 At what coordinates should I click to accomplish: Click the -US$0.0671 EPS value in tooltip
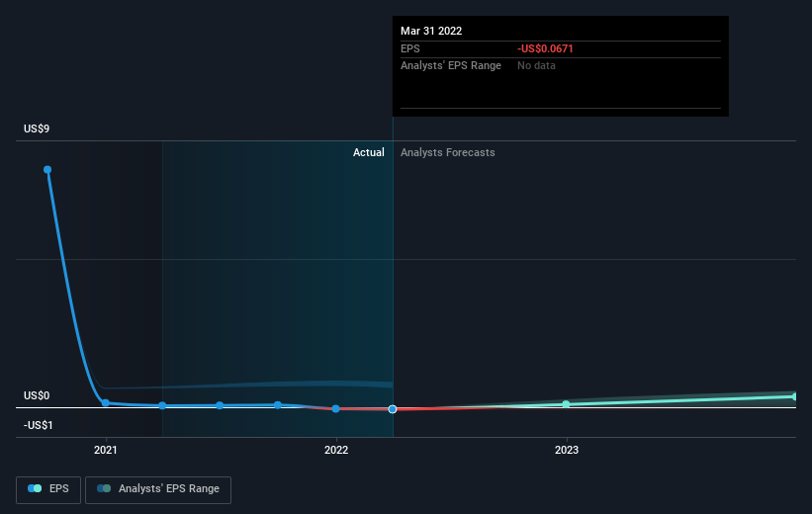[545, 48]
